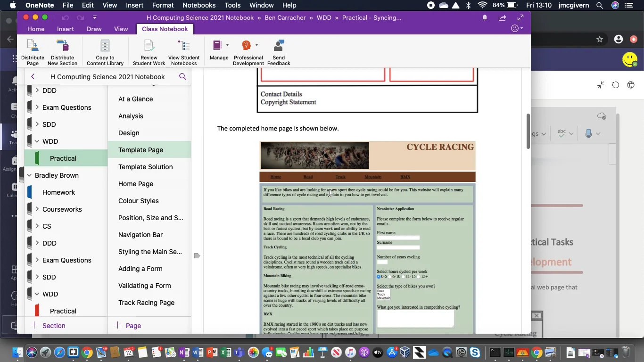Image resolution: width=644 pixels, height=362 pixels.
Task: Click the notebook search magnifier icon
Action: (x=182, y=76)
